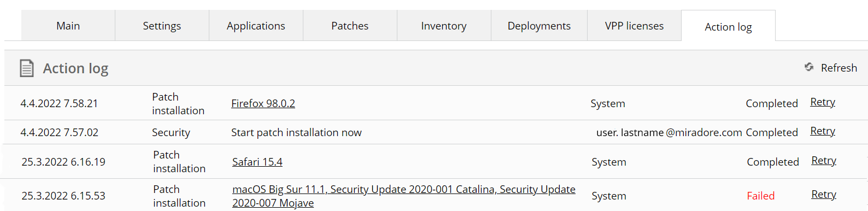Go to the Patches tab
868x211 pixels.
pyautogui.click(x=350, y=26)
